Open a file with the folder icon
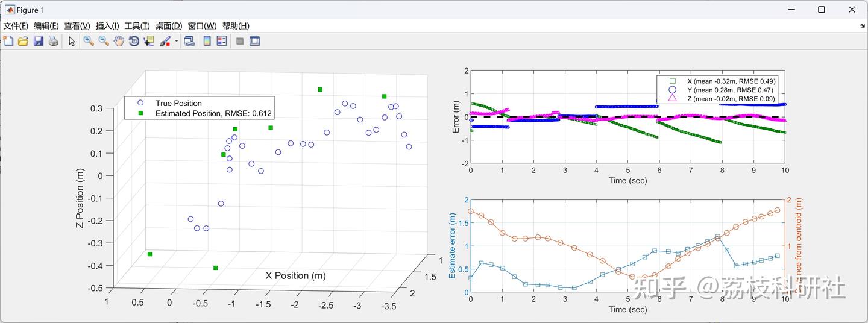This screenshot has height=323, width=868. [x=23, y=41]
